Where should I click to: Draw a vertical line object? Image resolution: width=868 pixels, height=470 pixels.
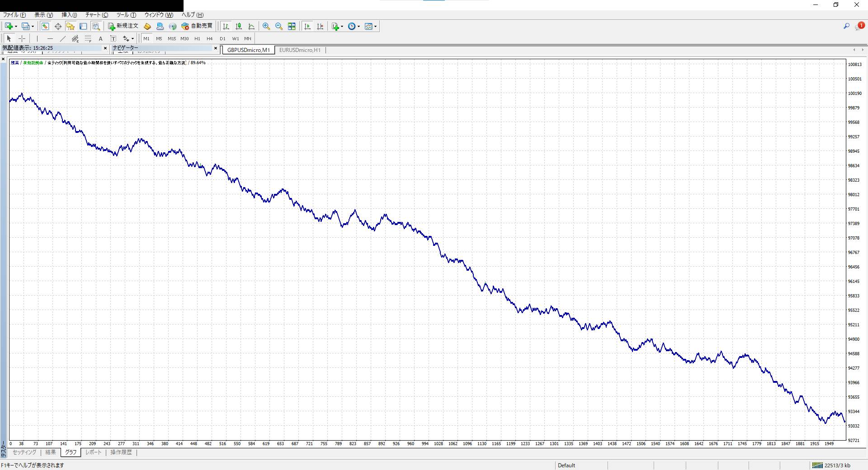point(37,38)
